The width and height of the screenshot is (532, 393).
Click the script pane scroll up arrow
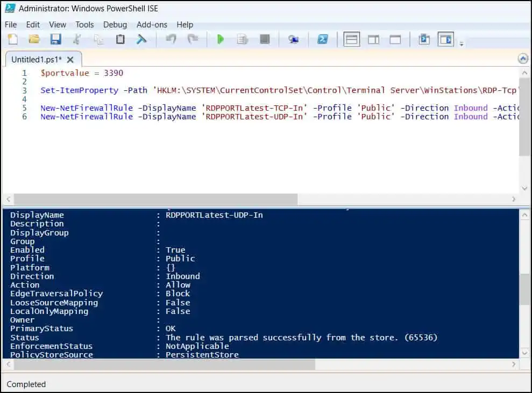pos(524,73)
